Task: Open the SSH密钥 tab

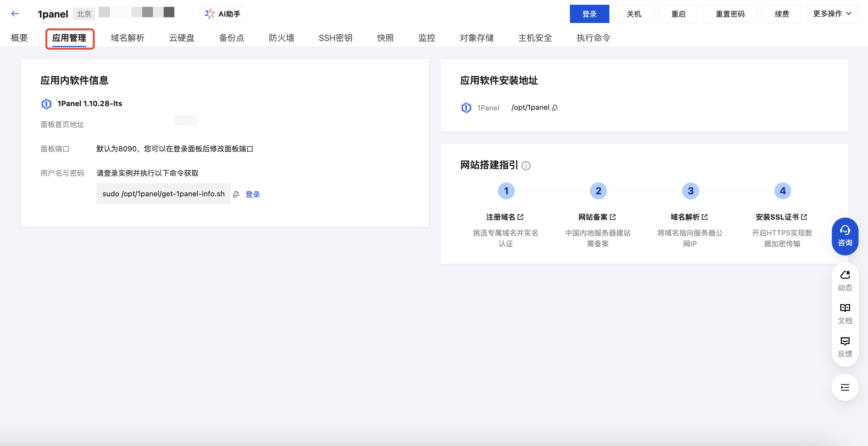Action: 336,38
